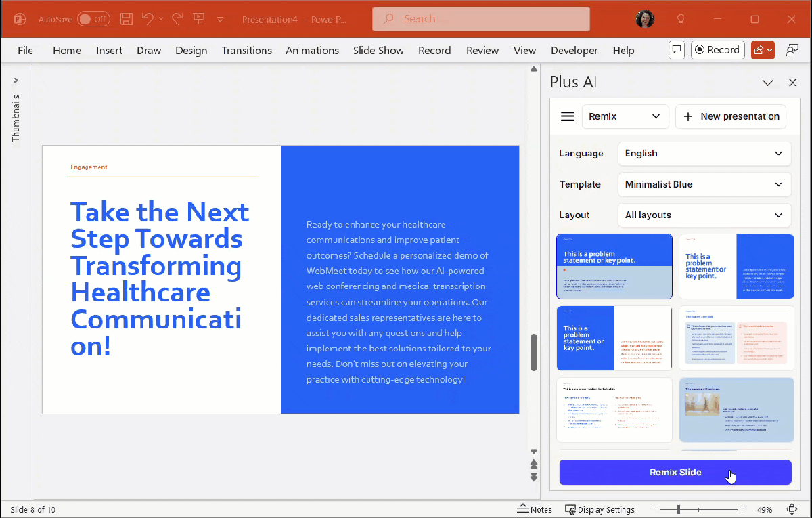Click the New presentation button
Screen dimensions: 812x518
(x=731, y=116)
